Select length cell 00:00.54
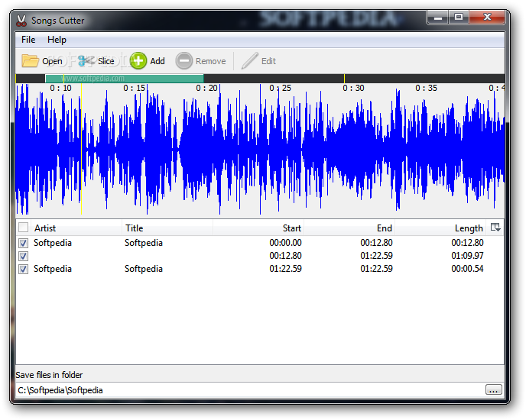This screenshot has height=420, width=526. tap(467, 269)
